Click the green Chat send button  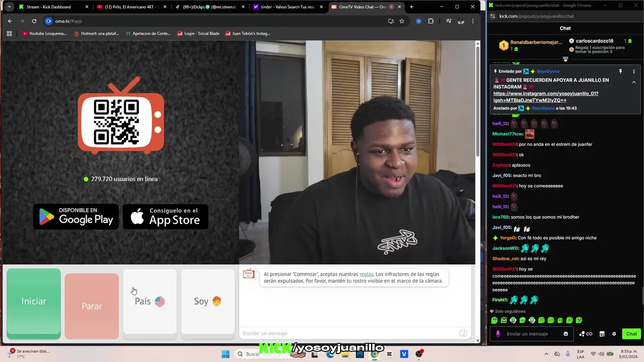point(631,334)
